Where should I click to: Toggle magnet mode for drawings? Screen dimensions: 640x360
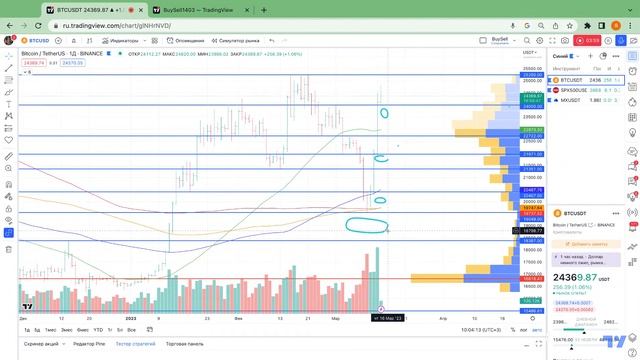(x=9, y=184)
